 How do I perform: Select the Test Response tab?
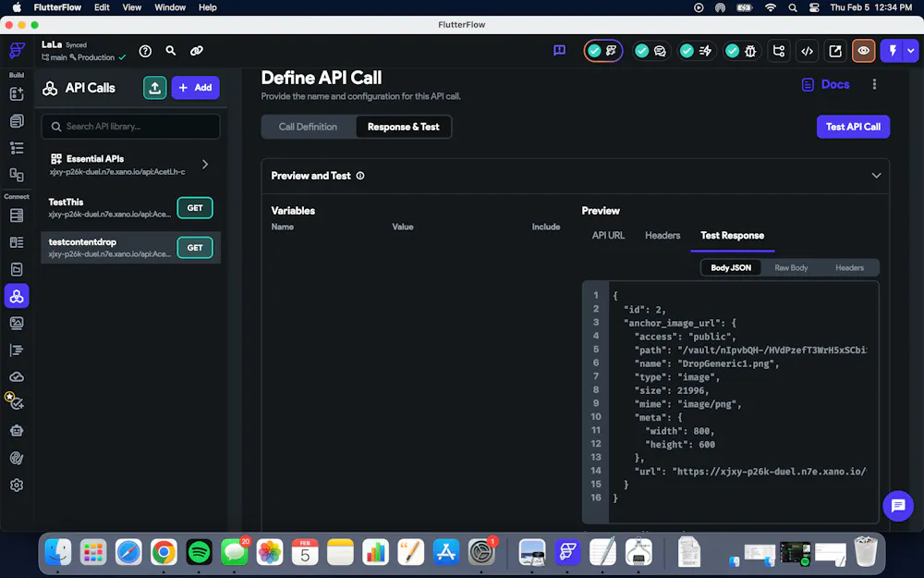[x=733, y=235]
